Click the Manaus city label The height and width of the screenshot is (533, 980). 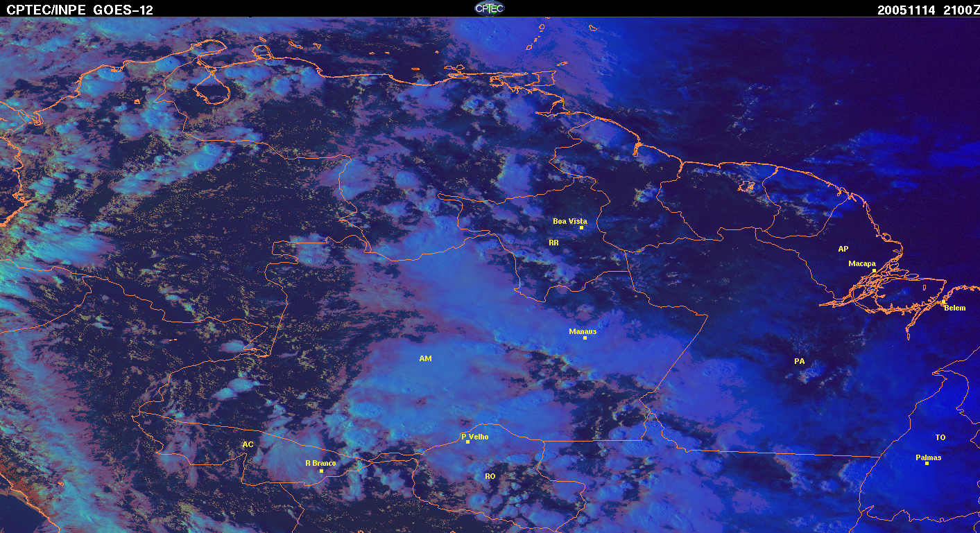583,331
